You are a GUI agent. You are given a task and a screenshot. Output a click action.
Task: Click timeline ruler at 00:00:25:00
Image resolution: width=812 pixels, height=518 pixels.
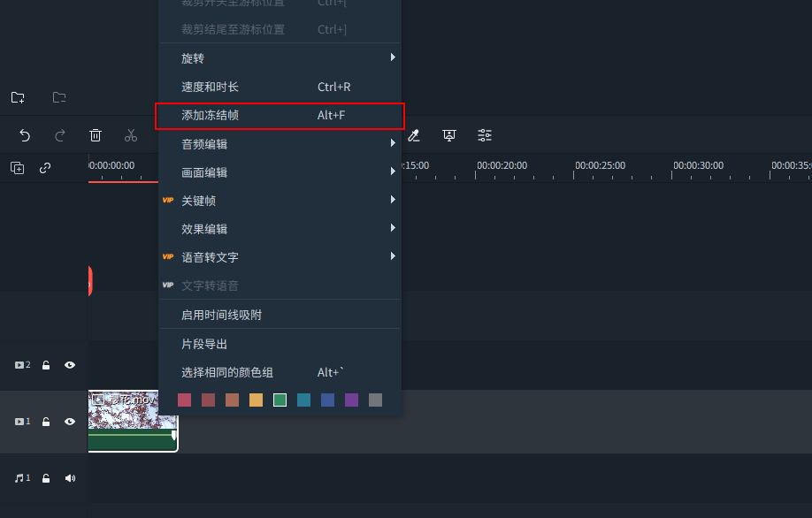coord(601,165)
